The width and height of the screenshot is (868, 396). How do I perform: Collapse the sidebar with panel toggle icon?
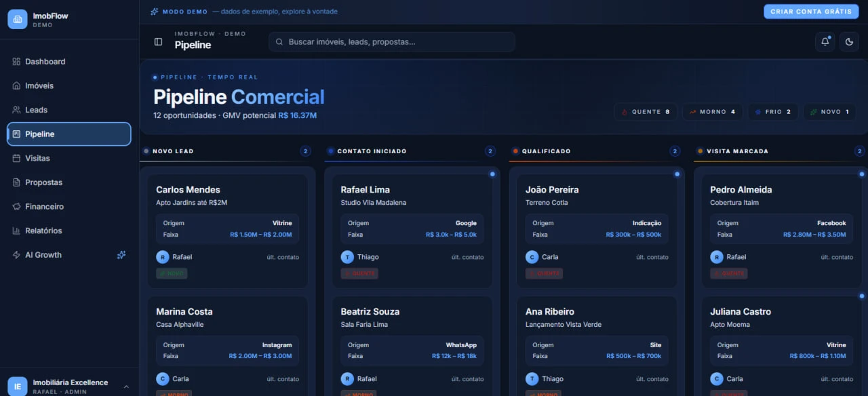coord(158,42)
